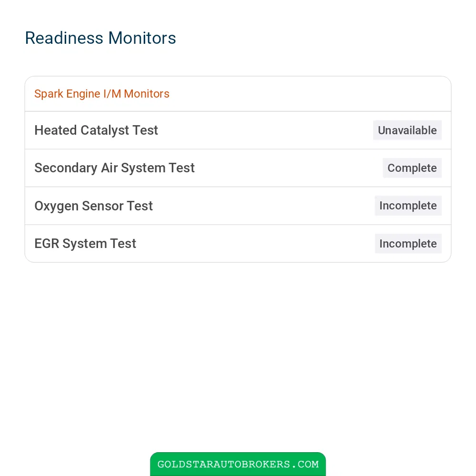
Task: Click Incomplete badge for Oxygen Sensor Test
Action: (408, 206)
